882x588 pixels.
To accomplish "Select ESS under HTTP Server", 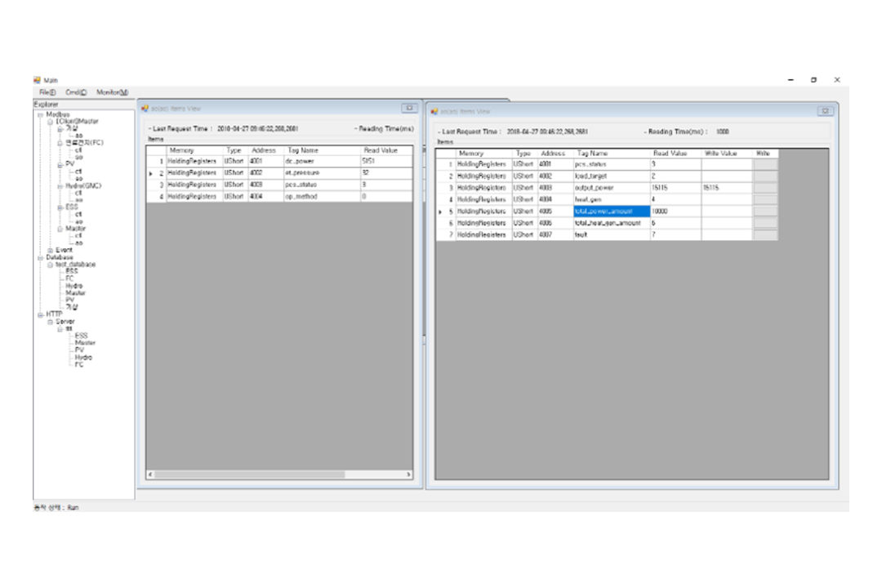I will 81,336.
